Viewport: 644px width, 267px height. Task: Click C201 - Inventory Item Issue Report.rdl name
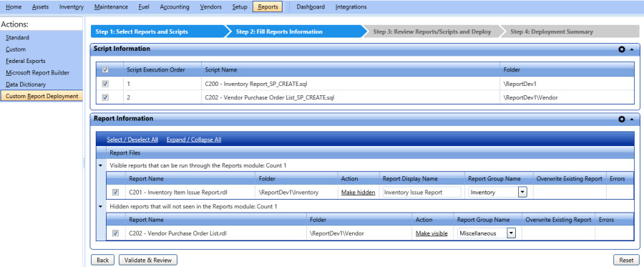click(179, 193)
